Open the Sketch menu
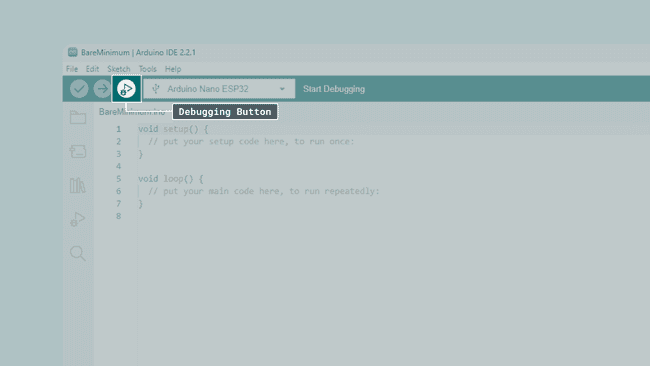The height and width of the screenshot is (366, 650). [x=119, y=69]
